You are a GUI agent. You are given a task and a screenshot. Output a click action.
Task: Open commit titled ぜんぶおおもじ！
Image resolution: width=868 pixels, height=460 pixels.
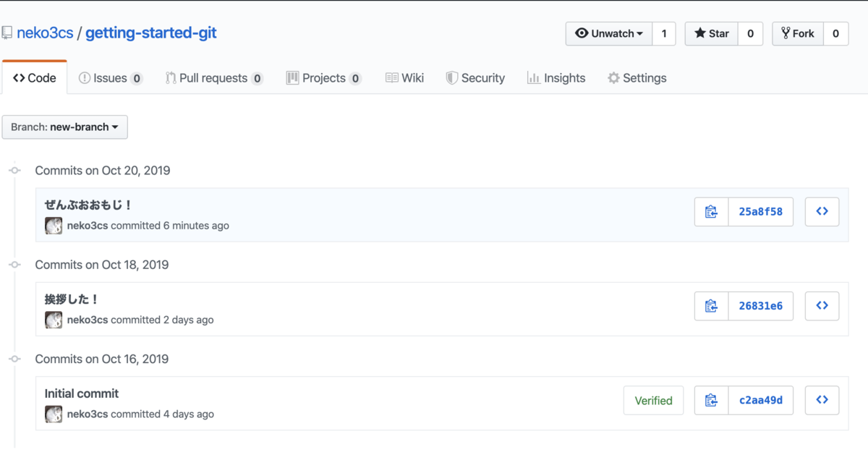pyautogui.click(x=88, y=205)
